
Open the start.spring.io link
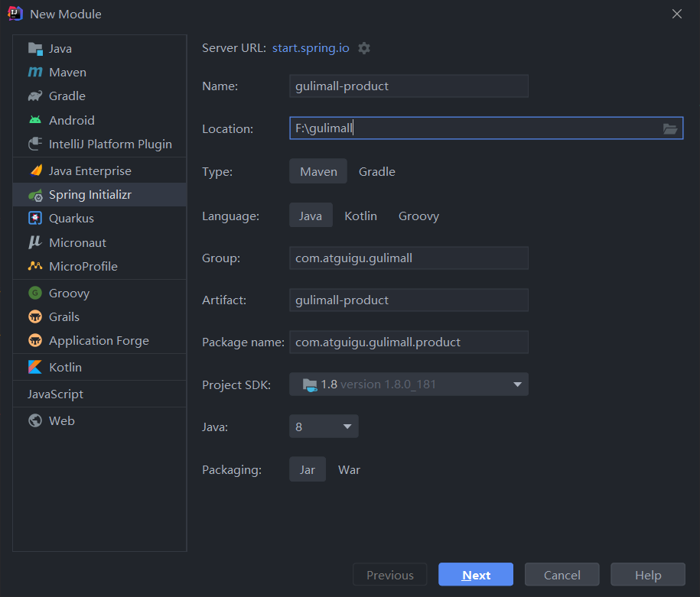point(311,47)
